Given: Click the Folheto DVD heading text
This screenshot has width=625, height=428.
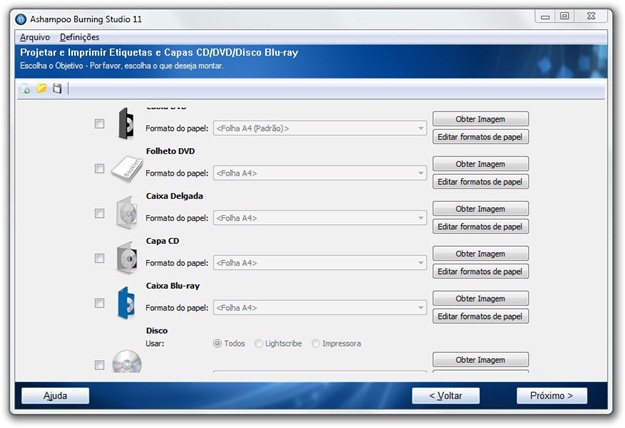Looking at the screenshot, I should (x=170, y=151).
